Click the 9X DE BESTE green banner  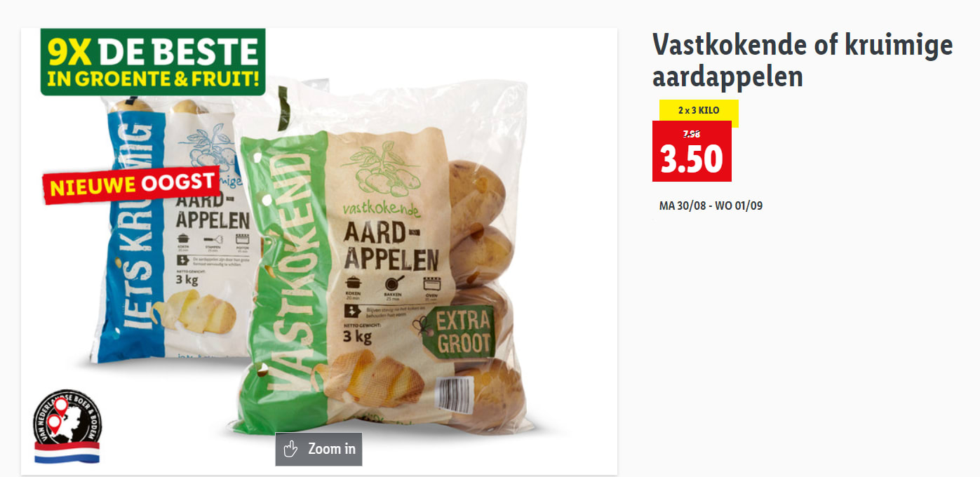tap(153, 62)
